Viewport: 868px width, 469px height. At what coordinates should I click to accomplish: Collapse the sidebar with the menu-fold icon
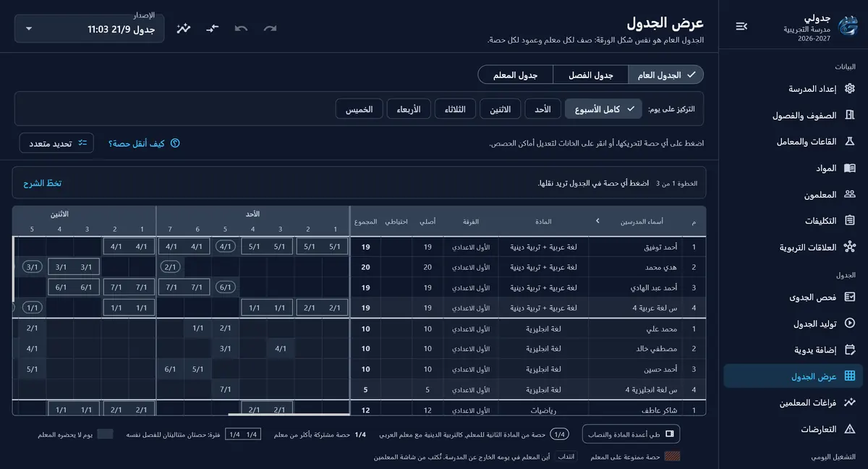[741, 26]
